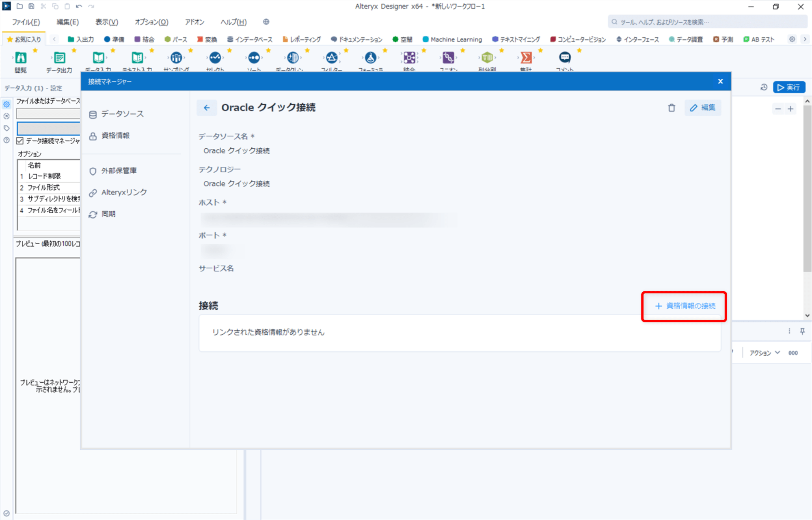Open the globe language icon in menu bar
Screen dimensions: 812x520
coord(266,22)
